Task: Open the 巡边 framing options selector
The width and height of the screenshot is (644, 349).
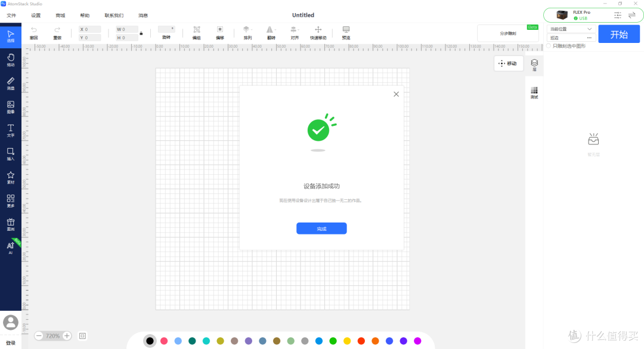Action: pos(571,38)
